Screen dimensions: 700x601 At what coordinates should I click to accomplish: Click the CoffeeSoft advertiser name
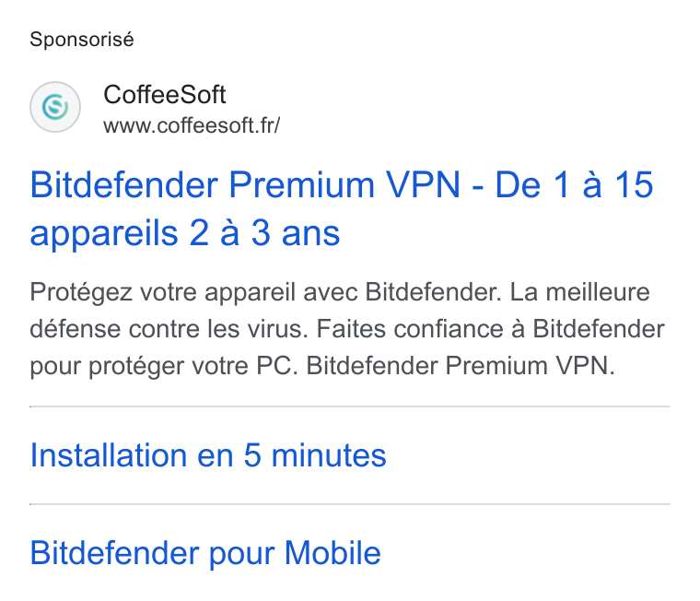[165, 95]
